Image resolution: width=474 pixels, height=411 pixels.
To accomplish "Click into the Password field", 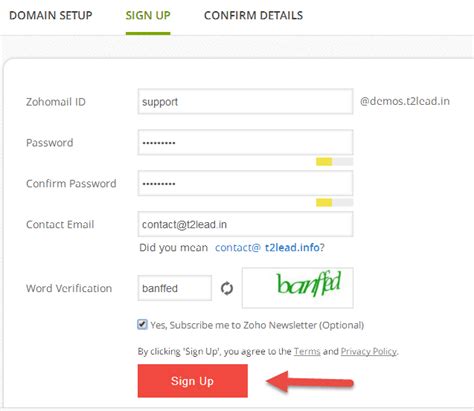I will tap(245, 142).
